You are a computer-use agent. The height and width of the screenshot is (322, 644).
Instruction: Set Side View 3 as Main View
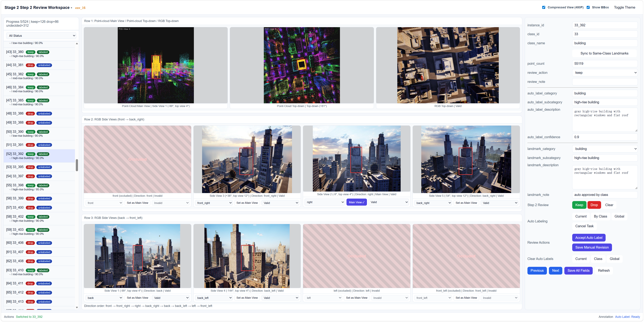point(247,203)
